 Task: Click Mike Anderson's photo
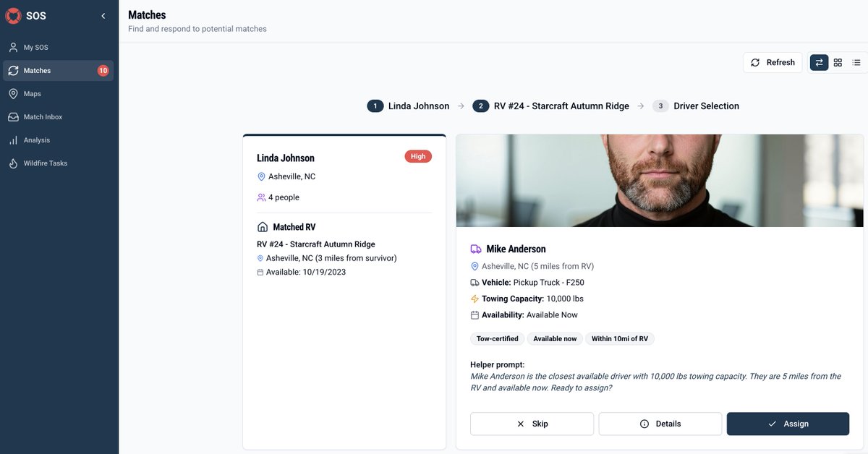(660, 181)
